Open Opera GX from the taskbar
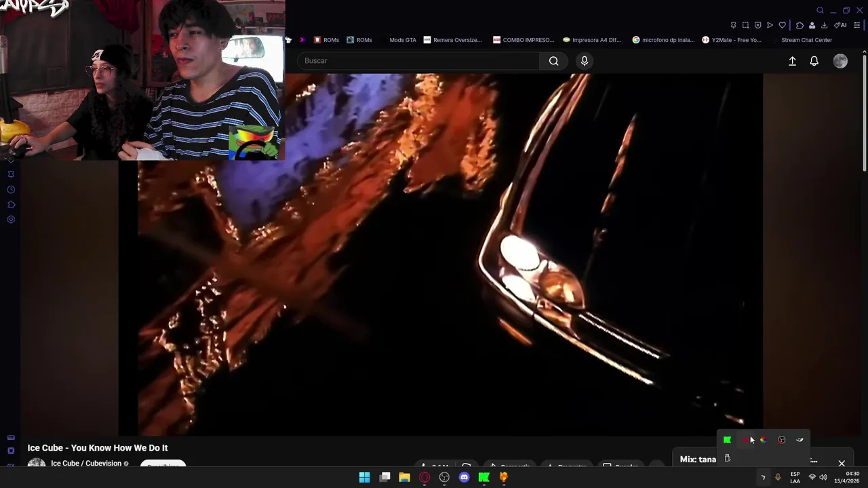 click(425, 477)
